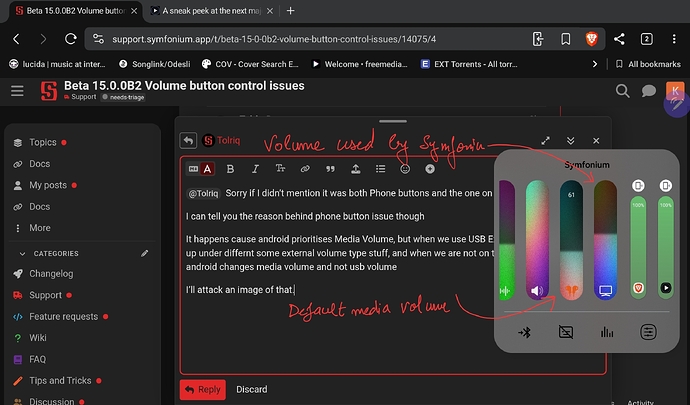Send the page to a device icon
This screenshot has height=405, width=690.
point(538,39)
